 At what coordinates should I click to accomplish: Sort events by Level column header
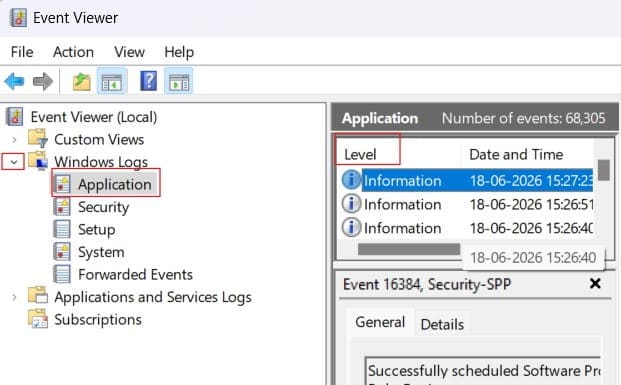399,154
